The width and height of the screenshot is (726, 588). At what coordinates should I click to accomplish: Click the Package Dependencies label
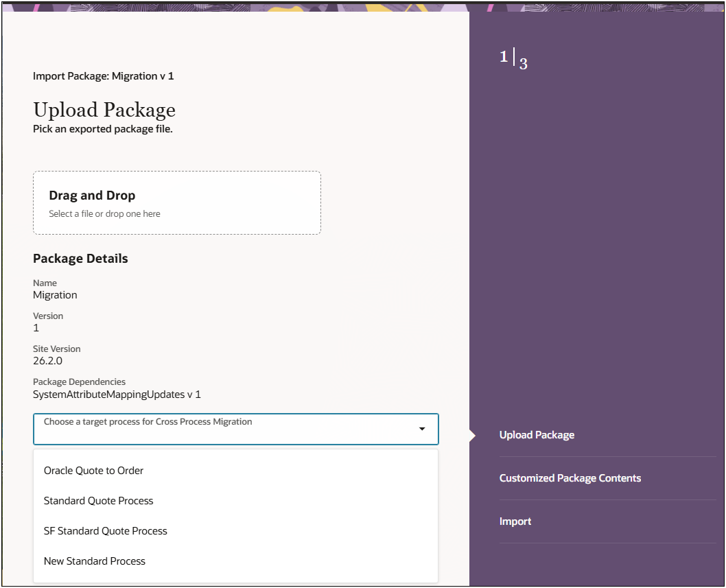79,382
